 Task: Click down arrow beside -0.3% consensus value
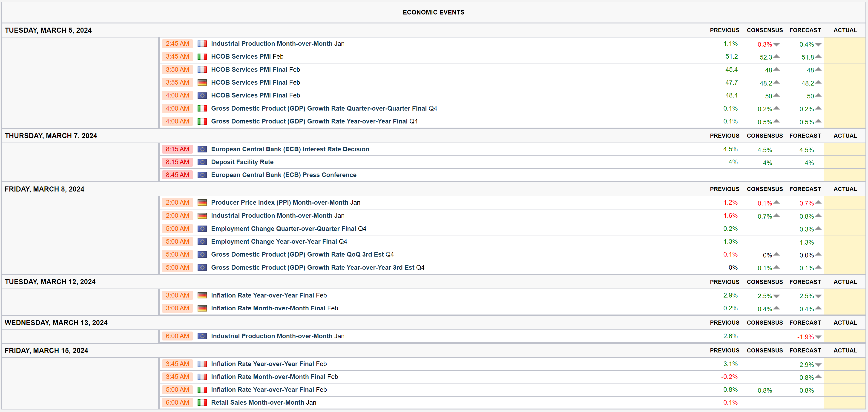click(x=776, y=44)
